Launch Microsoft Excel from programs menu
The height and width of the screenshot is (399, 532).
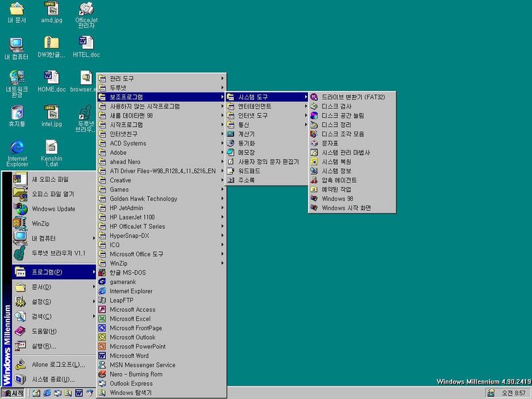click(130, 319)
